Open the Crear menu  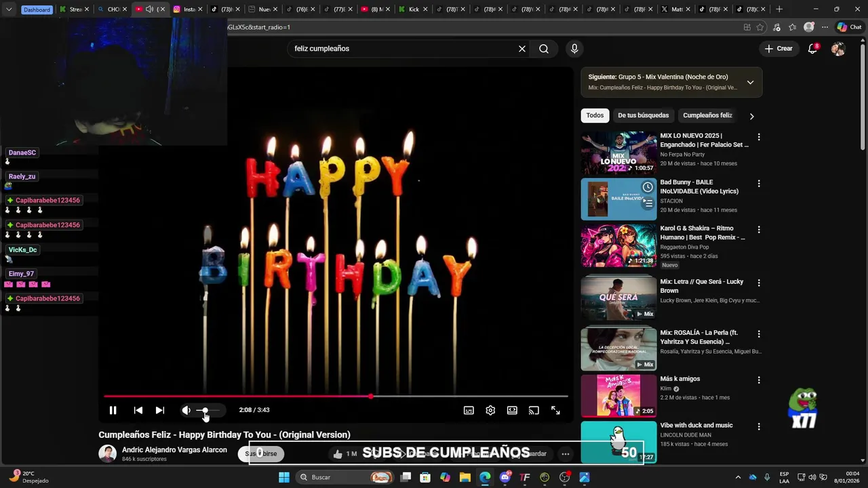778,49
